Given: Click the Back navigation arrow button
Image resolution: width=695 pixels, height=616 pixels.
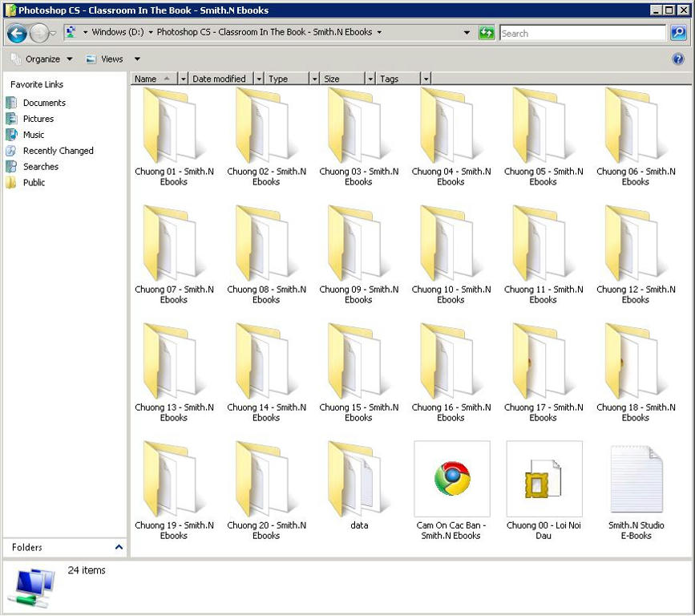Looking at the screenshot, I should pos(18,33).
